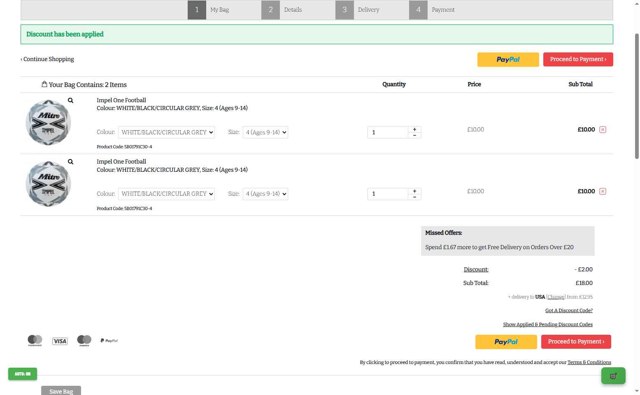This screenshot has width=640, height=395.
Task: Open Size dropdown for the second football
Action: pos(265,193)
